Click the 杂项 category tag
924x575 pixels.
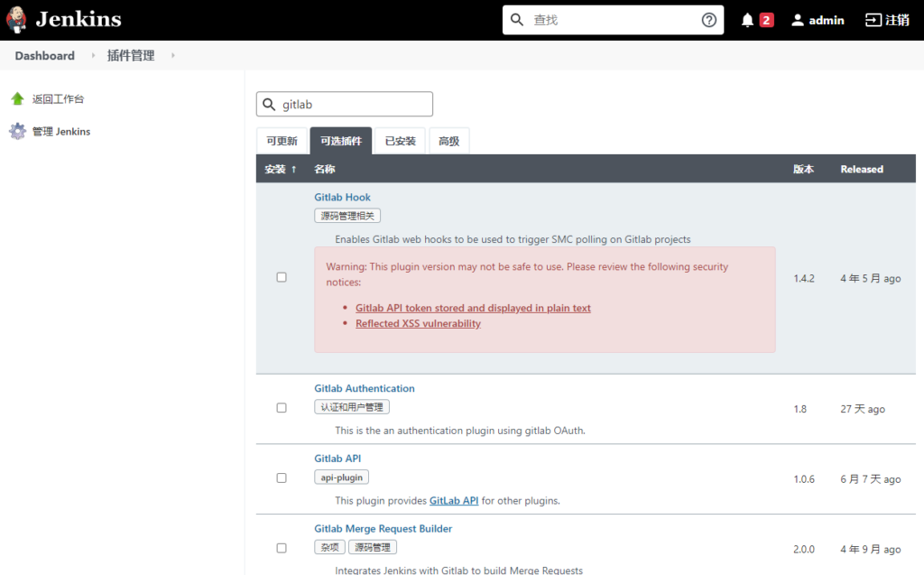click(329, 547)
